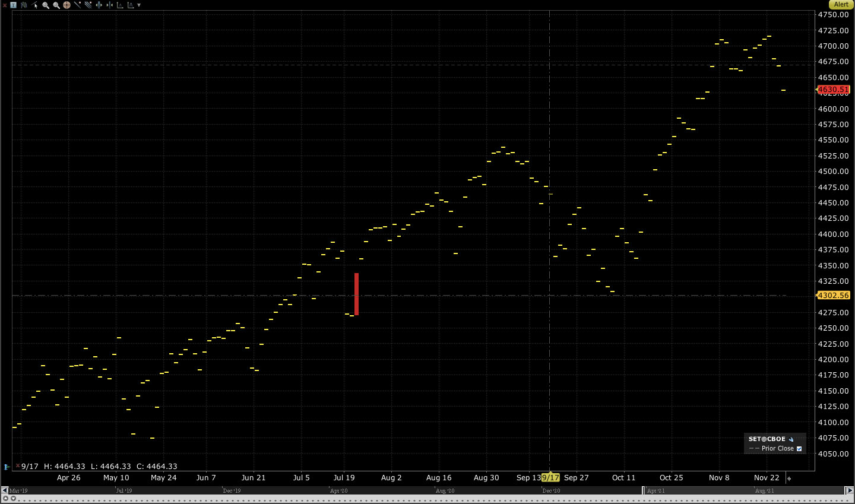Open the toolbar overflow dropdown arrow

pos(139,5)
